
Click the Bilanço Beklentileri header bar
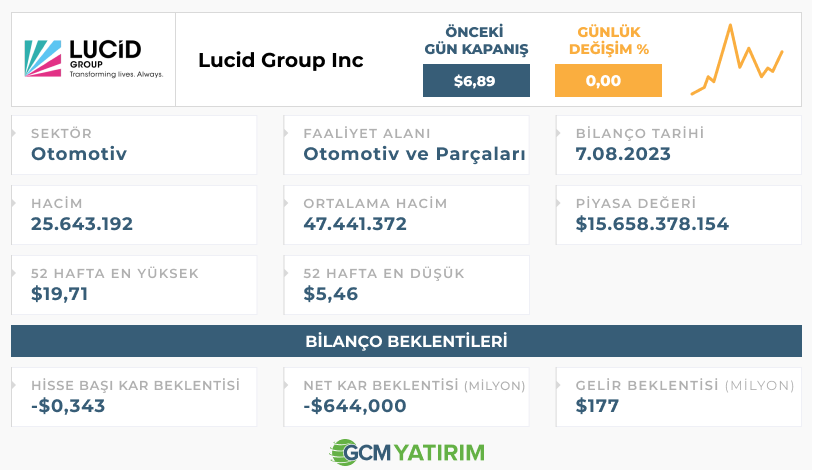point(406,341)
